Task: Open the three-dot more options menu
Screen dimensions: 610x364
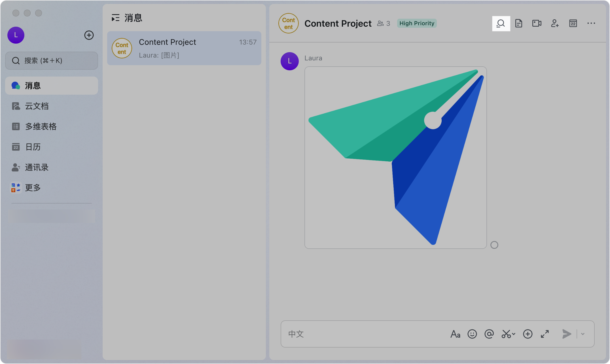Action: coord(591,24)
